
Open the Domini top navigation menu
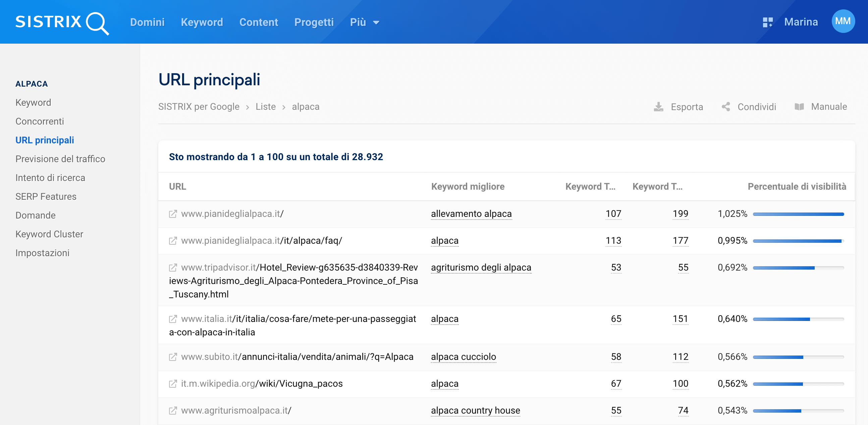(x=147, y=22)
